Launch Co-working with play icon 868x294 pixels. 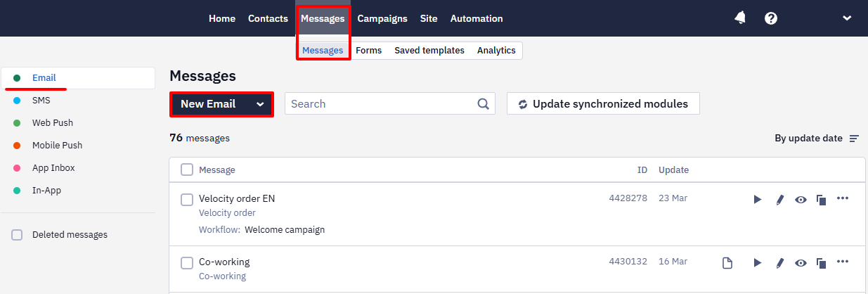(758, 263)
